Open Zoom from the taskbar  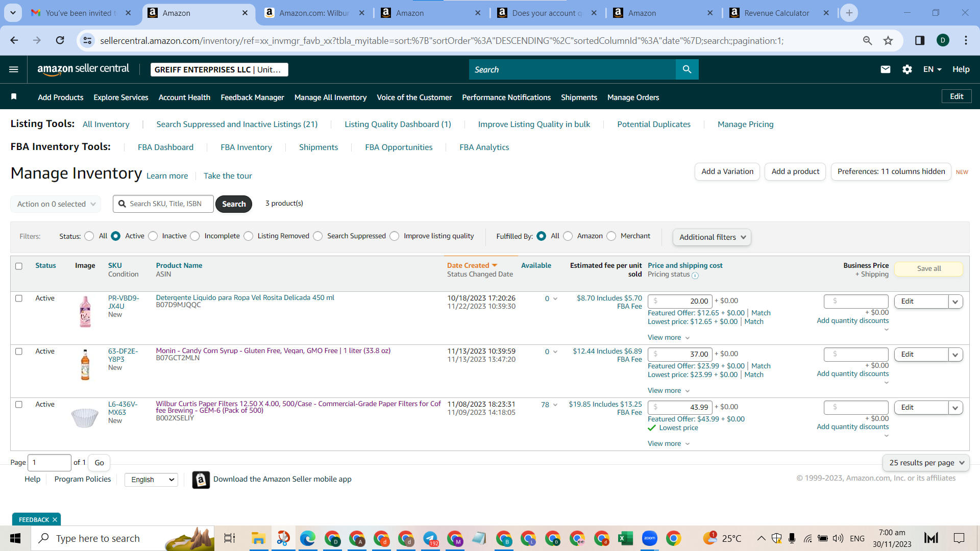[650, 538]
